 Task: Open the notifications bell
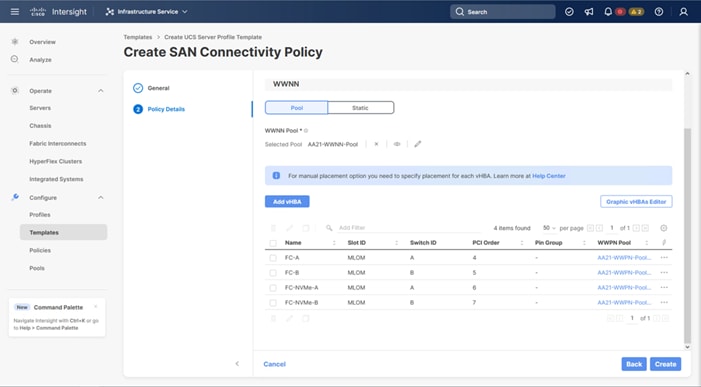[x=608, y=12]
